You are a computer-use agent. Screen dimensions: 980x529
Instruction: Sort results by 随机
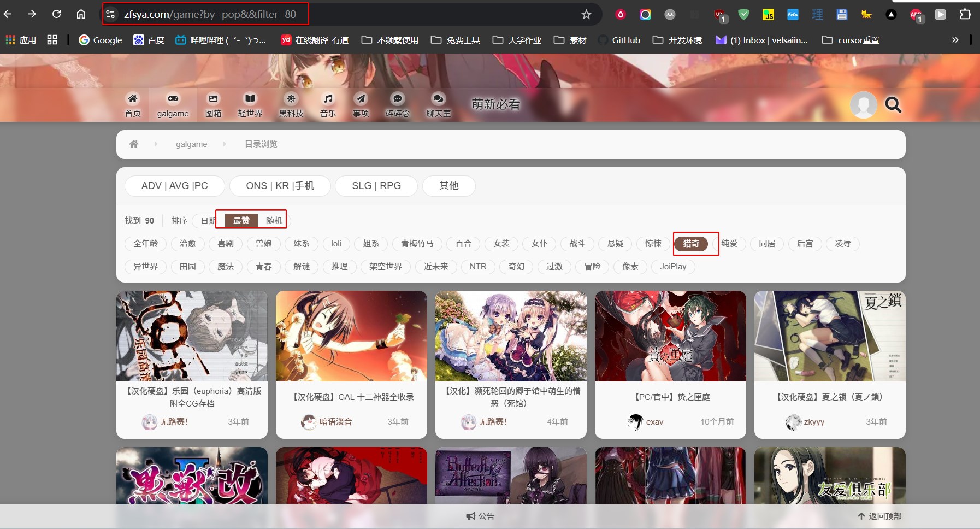pos(274,220)
